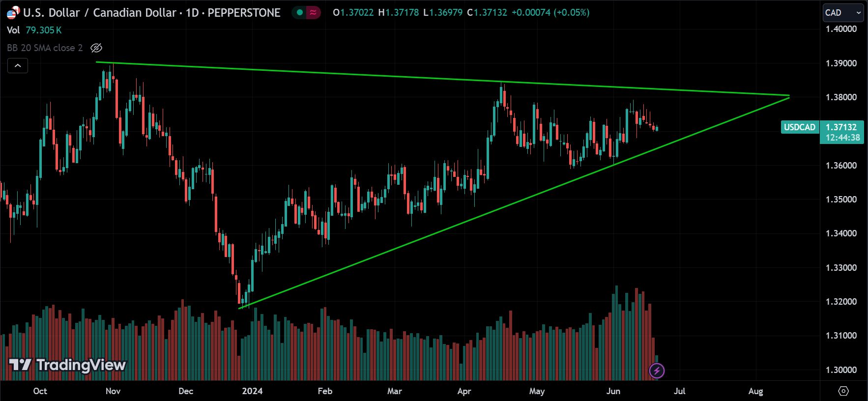Click the Vol 79.305 K volume legend
The image size is (868, 401).
tap(34, 30)
